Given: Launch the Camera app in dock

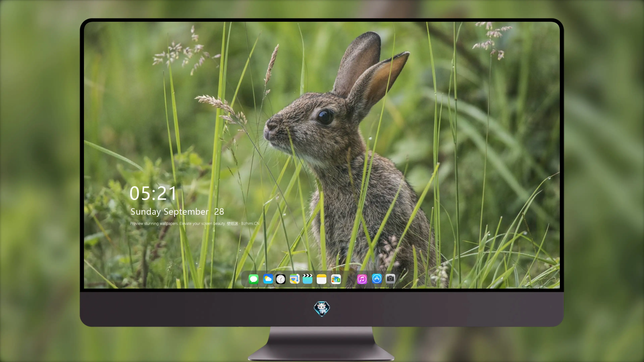Looking at the screenshot, I should [x=390, y=279].
